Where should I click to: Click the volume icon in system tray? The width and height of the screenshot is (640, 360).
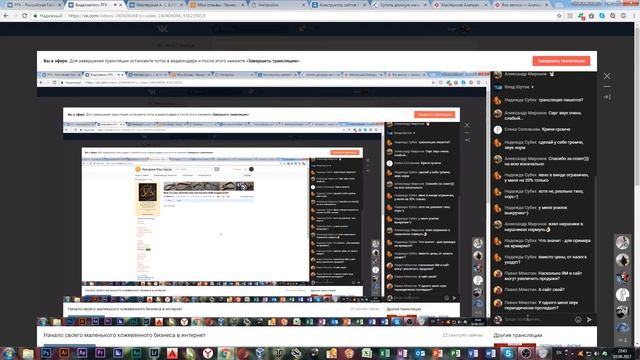point(597,353)
